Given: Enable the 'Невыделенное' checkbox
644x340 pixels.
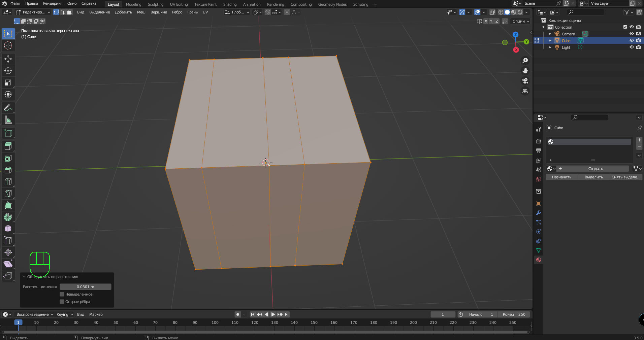Looking at the screenshot, I should [x=62, y=294].
